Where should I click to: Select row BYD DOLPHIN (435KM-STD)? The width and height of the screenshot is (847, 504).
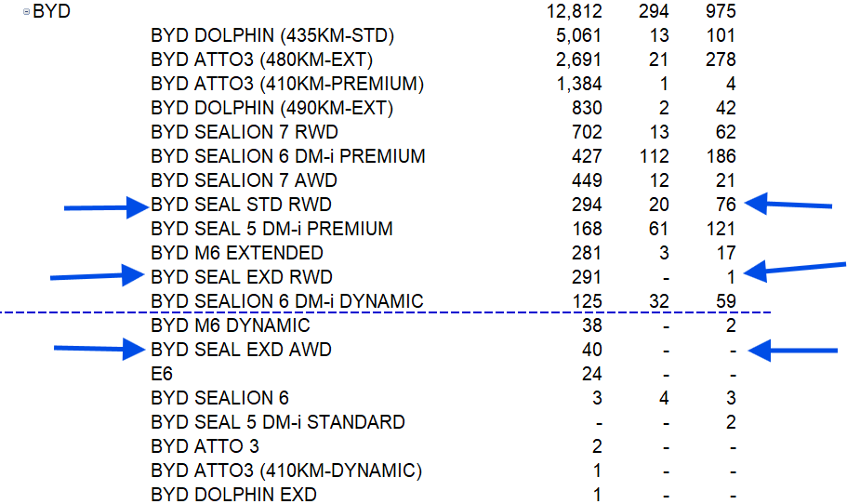pyautogui.click(x=272, y=35)
